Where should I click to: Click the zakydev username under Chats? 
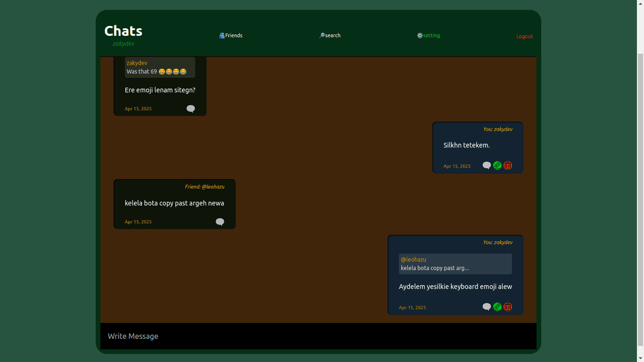(124, 43)
